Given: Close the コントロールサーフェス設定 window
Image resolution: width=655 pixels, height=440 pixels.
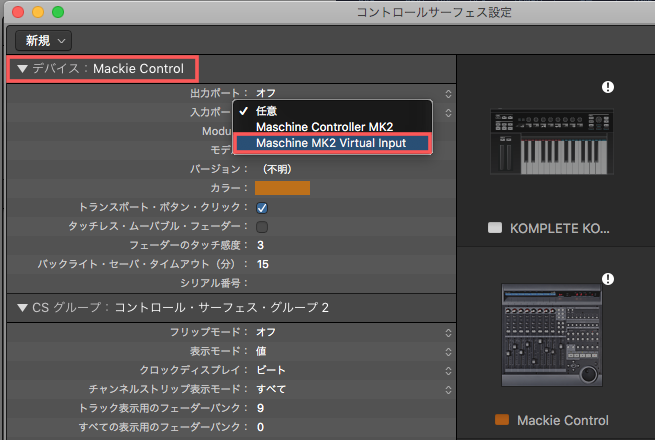Looking at the screenshot, I should tap(18, 12).
